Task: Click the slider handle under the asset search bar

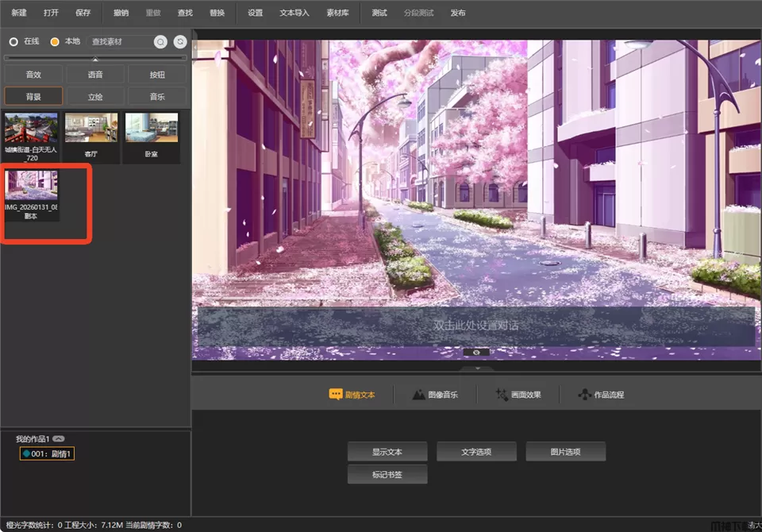Action: (96, 59)
